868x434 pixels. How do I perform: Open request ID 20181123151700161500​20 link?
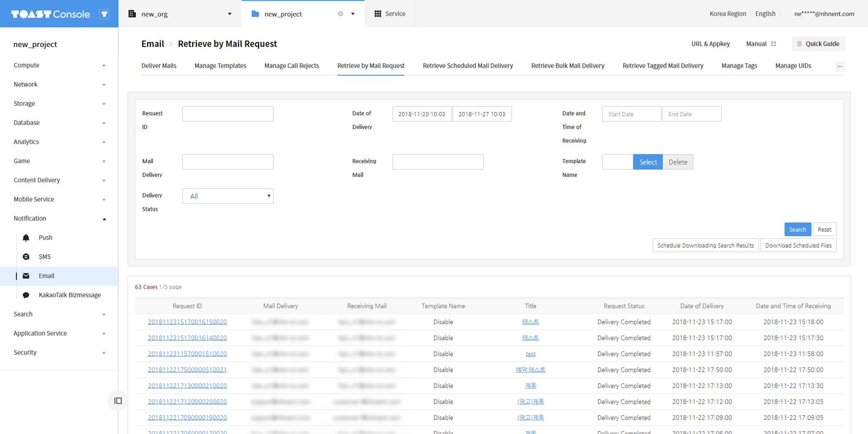point(187,322)
